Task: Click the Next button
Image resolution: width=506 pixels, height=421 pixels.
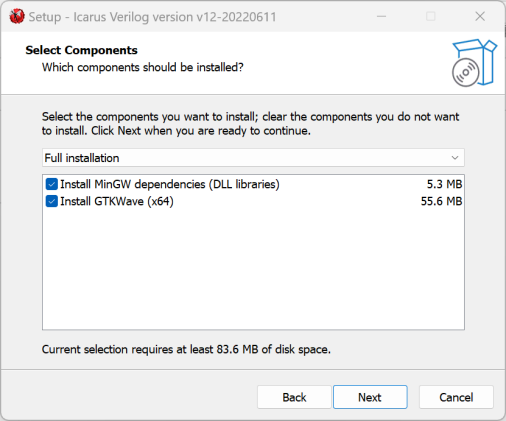Action: click(370, 397)
